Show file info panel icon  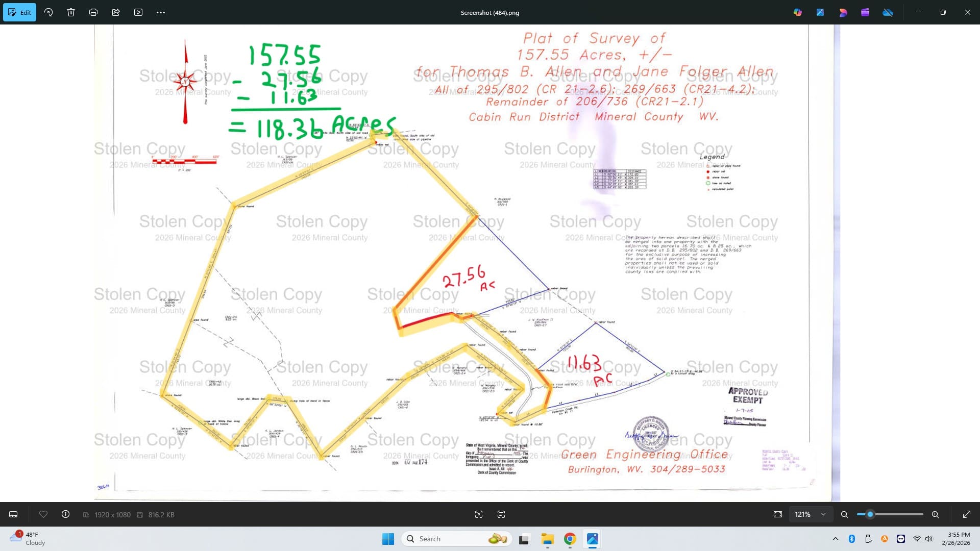[x=66, y=514]
